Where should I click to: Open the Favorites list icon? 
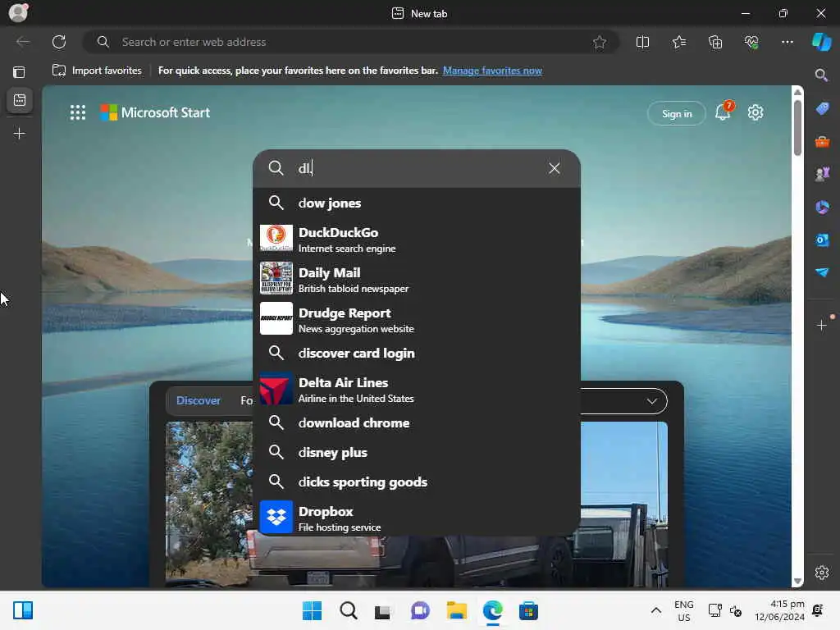tap(678, 42)
